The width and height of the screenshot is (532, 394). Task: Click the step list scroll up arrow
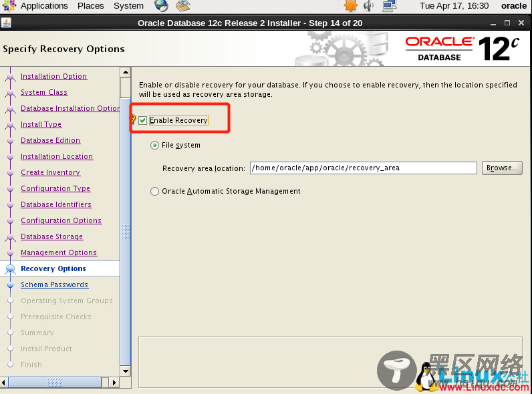coord(126,72)
